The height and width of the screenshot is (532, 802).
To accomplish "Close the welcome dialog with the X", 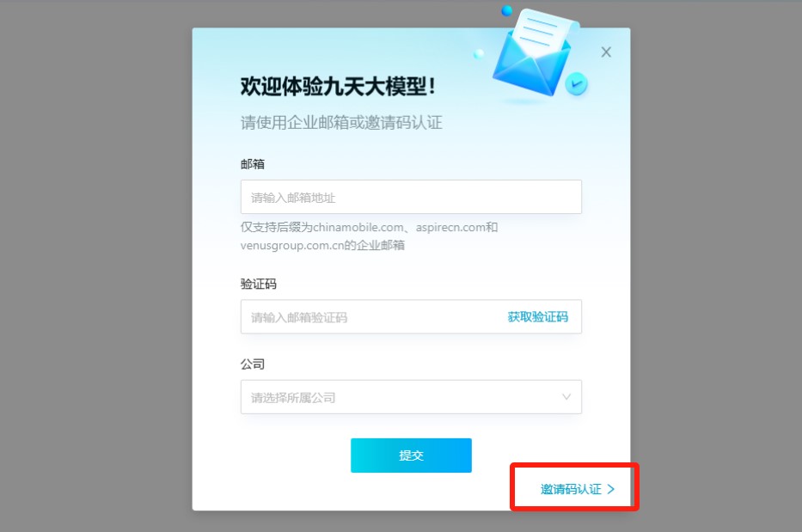I will tap(606, 52).
